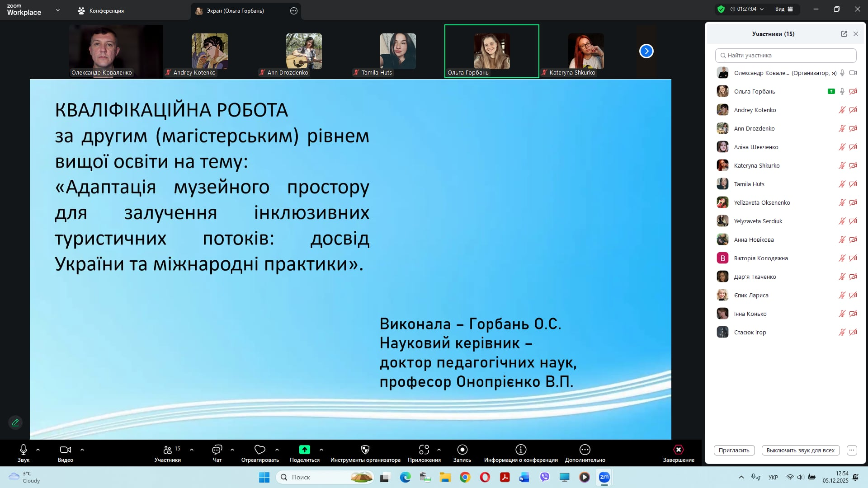The height and width of the screenshot is (488, 868).
Task: Select the Экран (Ольга Горбань) tab
Action: (235, 11)
